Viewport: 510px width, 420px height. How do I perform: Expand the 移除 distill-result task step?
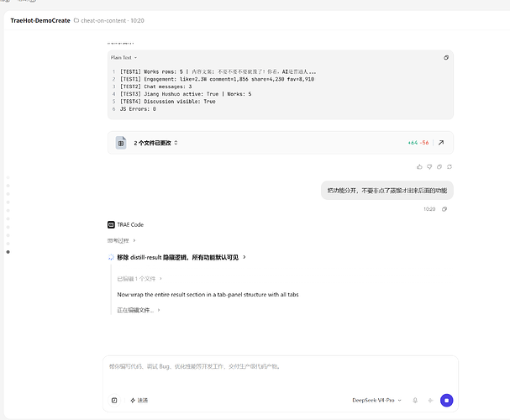[181, 257]
